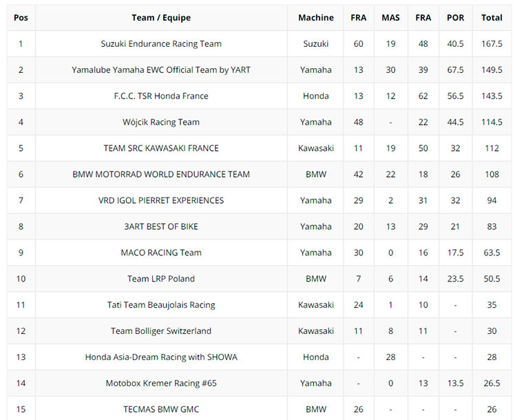Click F.C.C. TSR Honda France entry
The width and height of the screenshot is (513, 420).
tap(161, 96)
